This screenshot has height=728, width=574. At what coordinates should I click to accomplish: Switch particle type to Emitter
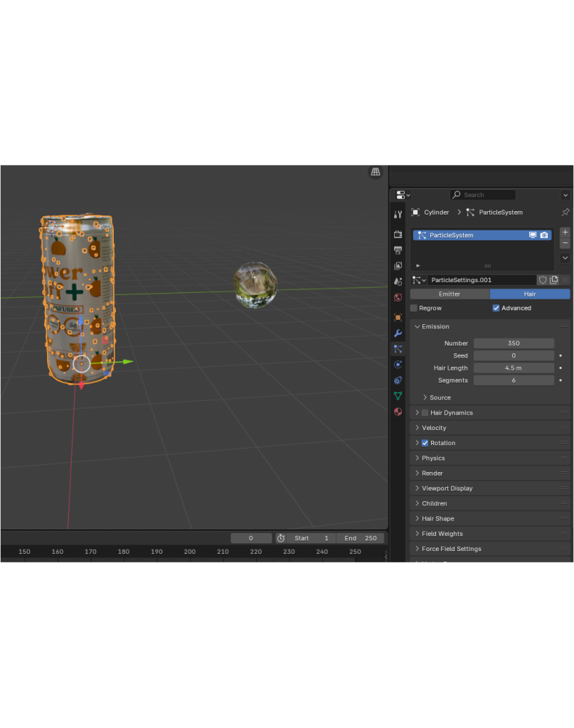450,294
